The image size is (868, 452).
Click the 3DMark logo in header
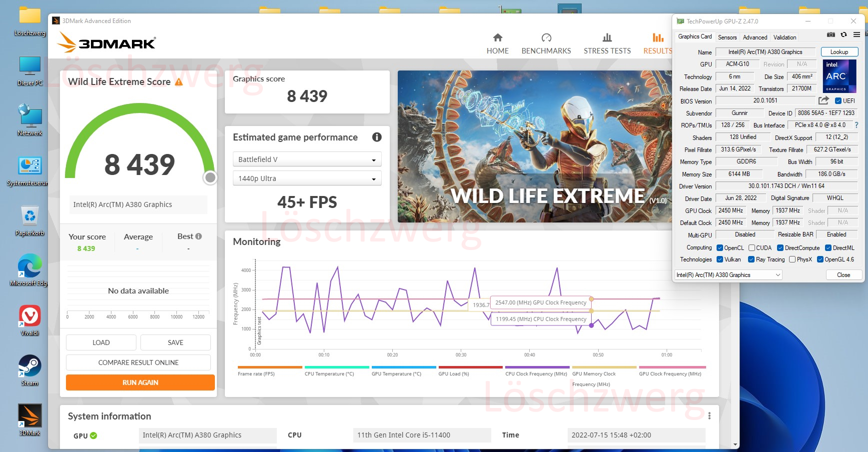click(106, 42)
